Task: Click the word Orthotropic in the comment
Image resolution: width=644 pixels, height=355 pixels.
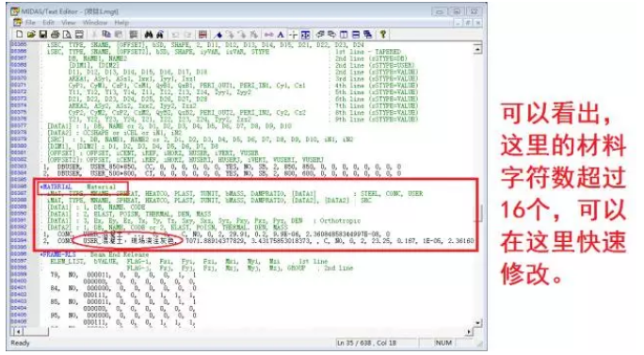Action: (340, 220)
